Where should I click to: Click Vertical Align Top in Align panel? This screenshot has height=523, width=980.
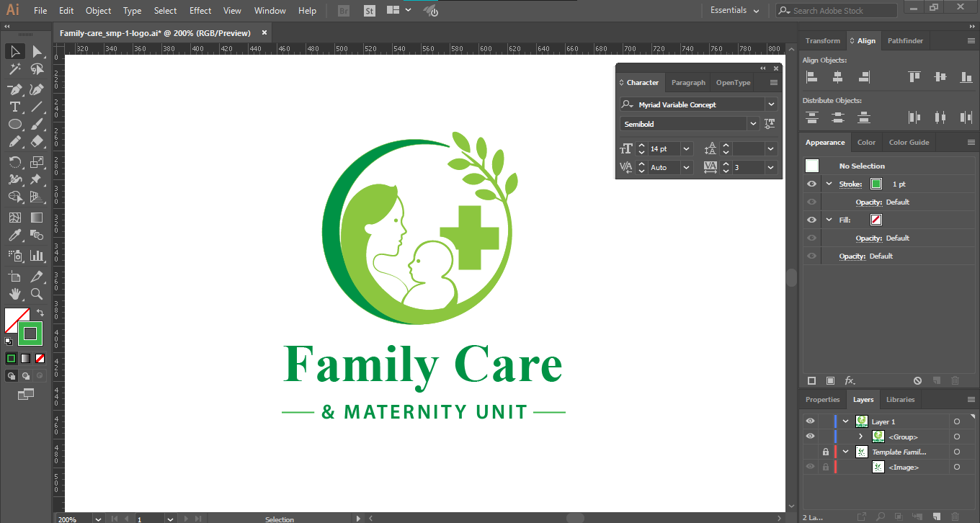[x=914, y=76]
